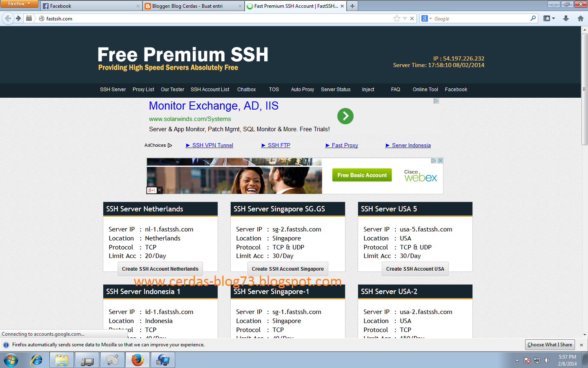Switch to the Facebook tab
588x368 pixels.
click(91, 6)
